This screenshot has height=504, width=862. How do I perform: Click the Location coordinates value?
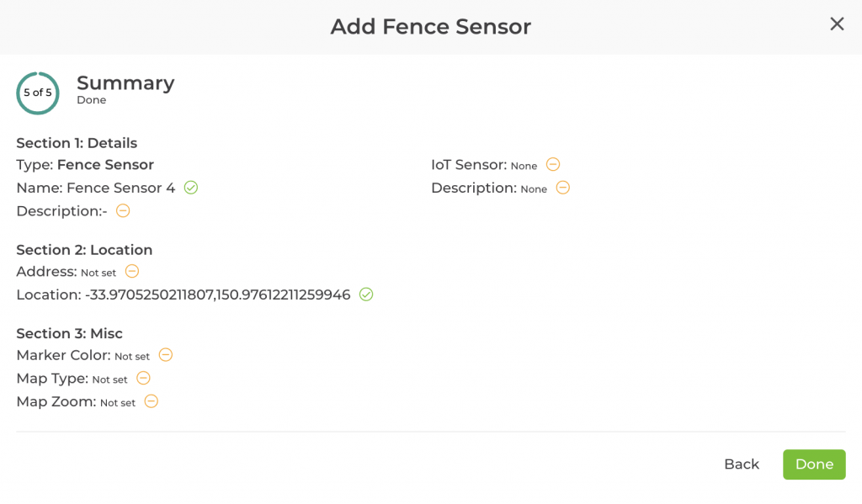[x=217, y=295]
